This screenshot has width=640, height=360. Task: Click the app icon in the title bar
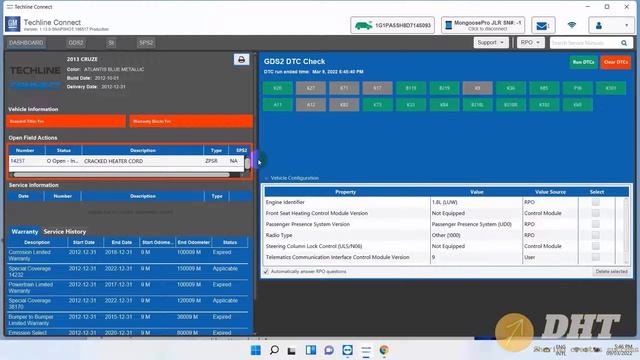[9, 7]
